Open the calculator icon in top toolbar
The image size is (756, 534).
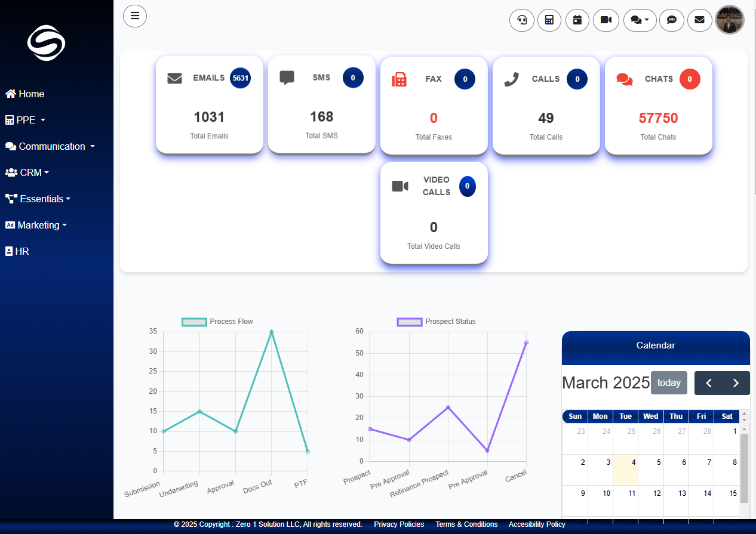point(549,20)
